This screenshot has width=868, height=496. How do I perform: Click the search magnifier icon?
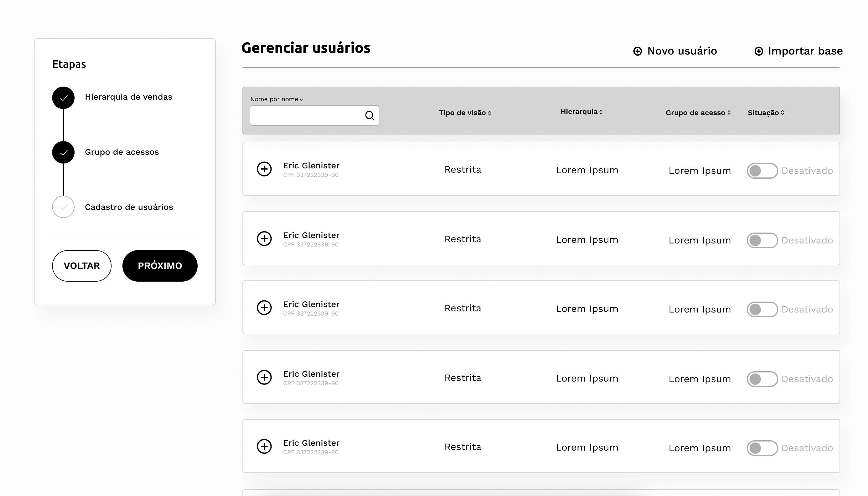click(x=369, y=116)
